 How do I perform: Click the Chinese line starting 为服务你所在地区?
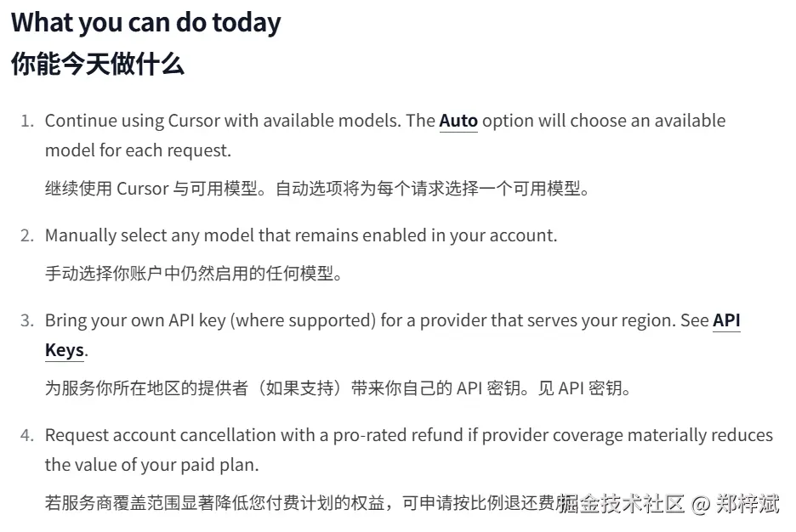[337, 389]
